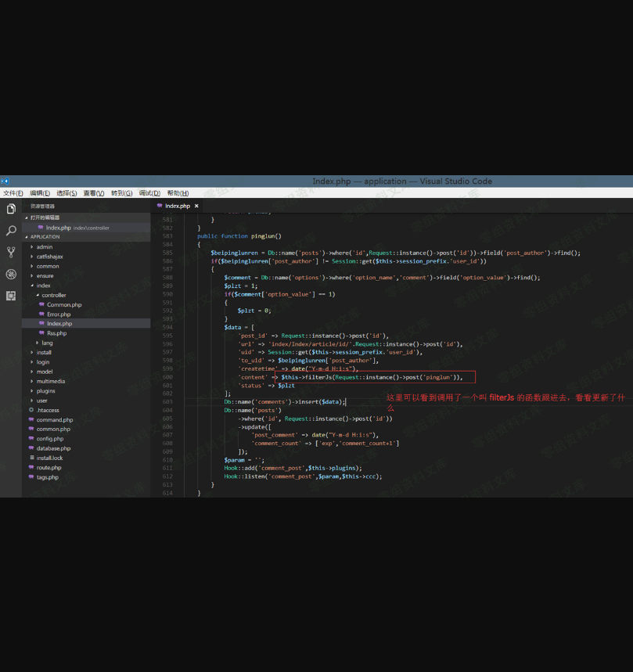Open the 文件(F) menu

pos(13,193)
